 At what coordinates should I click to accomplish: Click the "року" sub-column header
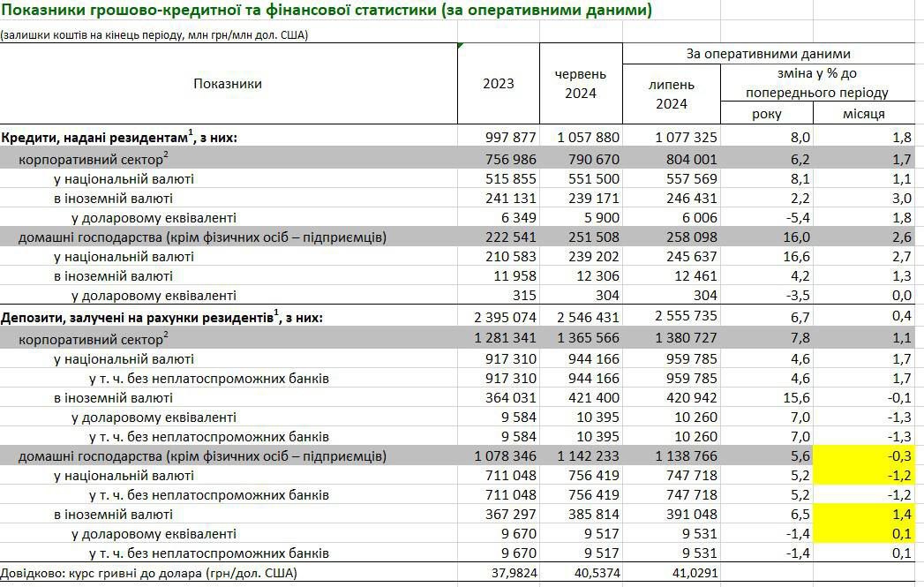pyautogui.click(x=765, y=114)
